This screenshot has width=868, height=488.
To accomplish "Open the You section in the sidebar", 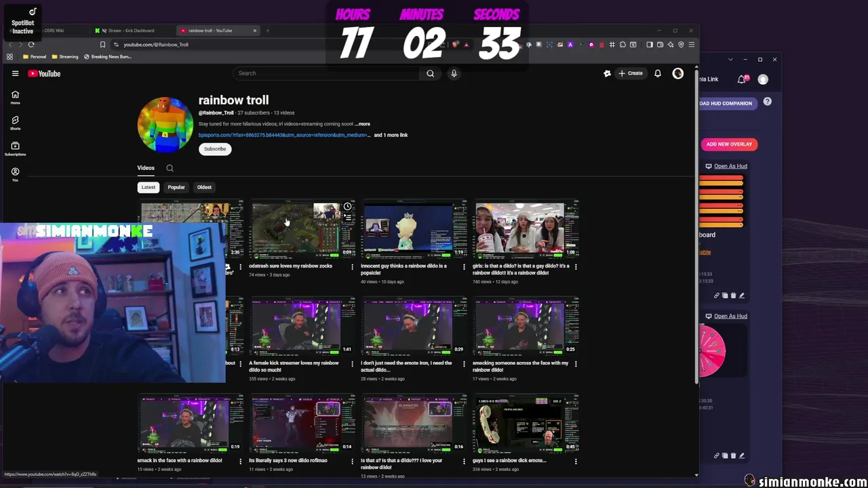I will (15, 174).
